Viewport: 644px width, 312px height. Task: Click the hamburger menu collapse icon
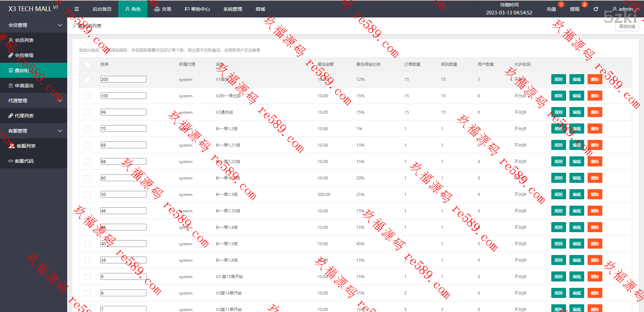(x=77, y=9)
